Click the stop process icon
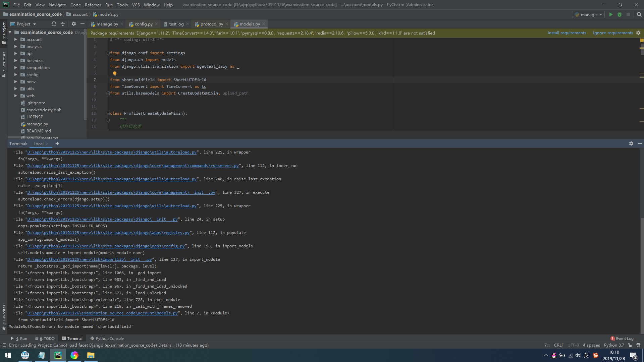Screen dimensions: 644x362 628,14
